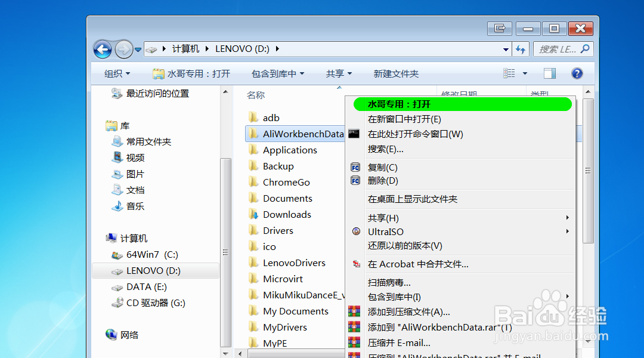This screenshot has width=644, height=358.
Task: Open the address bar history dropdown arrow
Action: tap(506, 50)
